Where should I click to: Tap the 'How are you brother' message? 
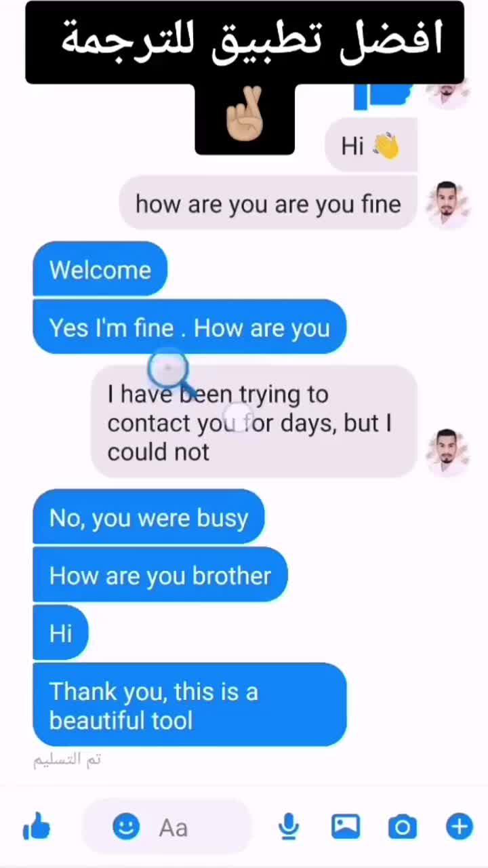pyautogui.click(x=161, y=575)
